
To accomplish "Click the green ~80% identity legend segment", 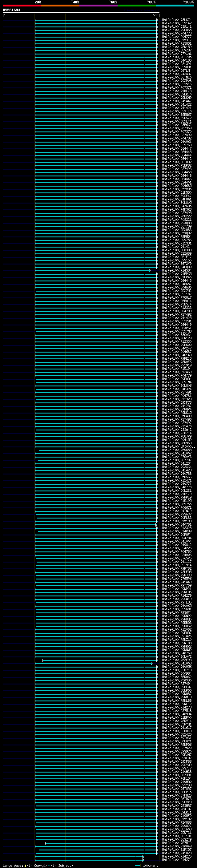I will click(x=137, y=6).
